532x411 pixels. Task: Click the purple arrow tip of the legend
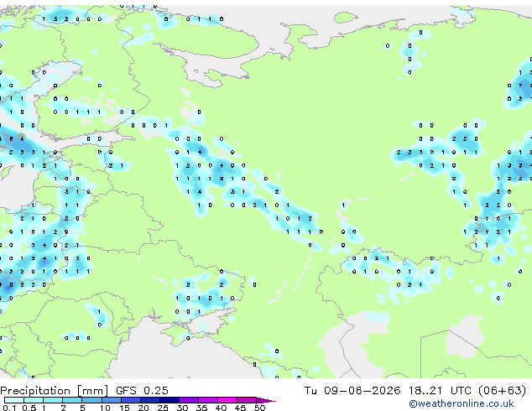(266, 400)
